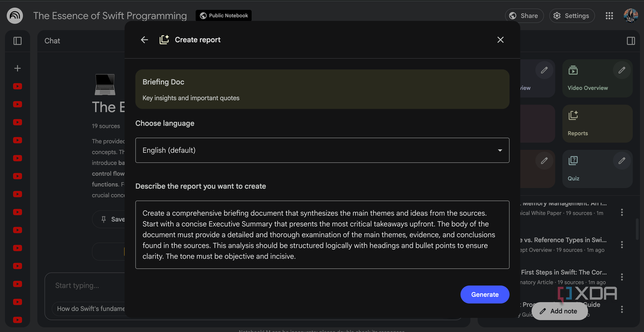Edit Video Overview with pencil icon
644x332 pixels.
(x=622, y=70)
